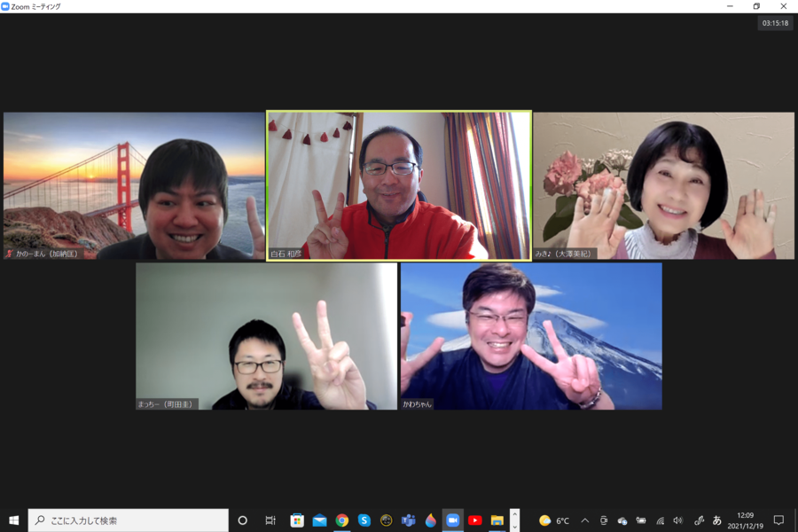The width and height of the screenshot is (798, 532).
Task: Toggle the Japanese IME input mode indicator
Action: click(717, 520)
